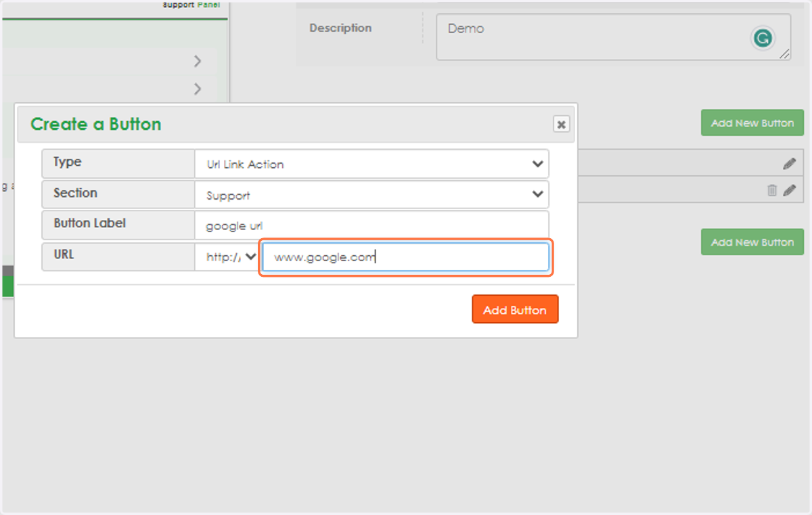Open the Section dropdown showing Support
Image resolution: width=812 pixels, height=515 pixels.
click(x=371, y=194)
